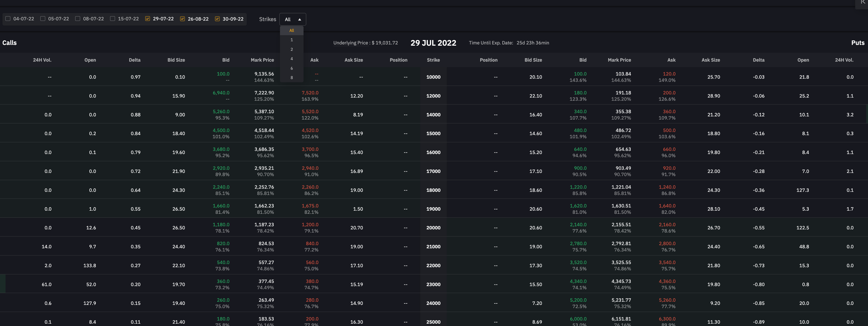
Task: Select the 10000 strike cell
Action: 433,77
